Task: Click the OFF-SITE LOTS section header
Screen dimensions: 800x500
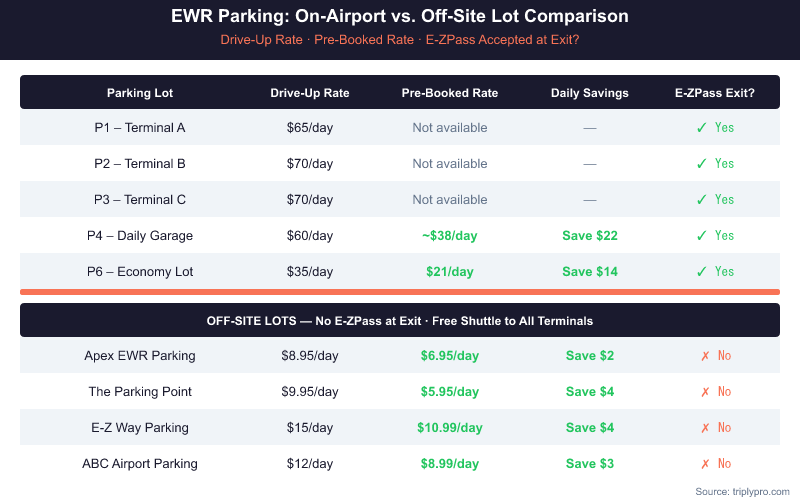Action: [400, 321]
